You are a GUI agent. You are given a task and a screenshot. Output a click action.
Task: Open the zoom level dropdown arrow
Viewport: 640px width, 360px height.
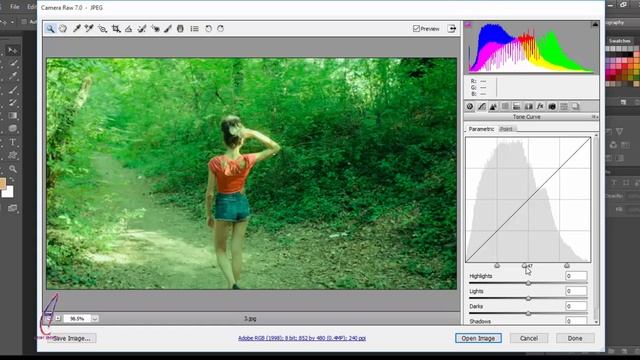pos(95,318)
